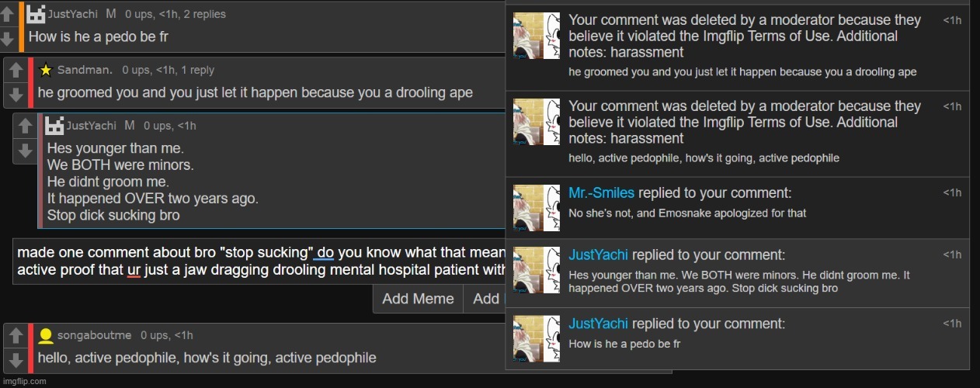Upvote songaboutme's comment
Viewport: 980px width, 388px height.
(16, 335)
